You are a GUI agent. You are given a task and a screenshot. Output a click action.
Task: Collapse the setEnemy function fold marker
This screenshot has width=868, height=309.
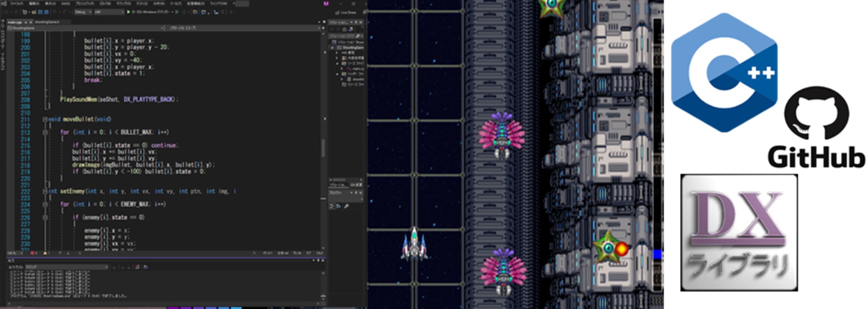click(45, 191)
